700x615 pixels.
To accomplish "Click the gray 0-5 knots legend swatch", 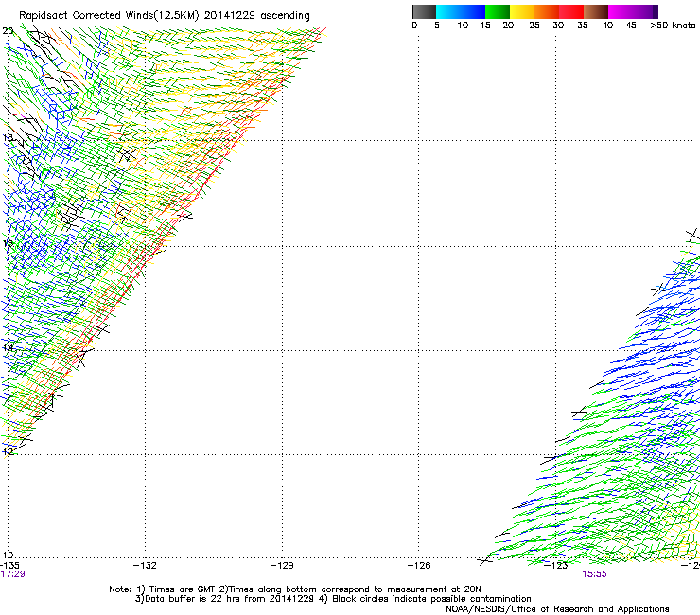I will pos(424,11).
